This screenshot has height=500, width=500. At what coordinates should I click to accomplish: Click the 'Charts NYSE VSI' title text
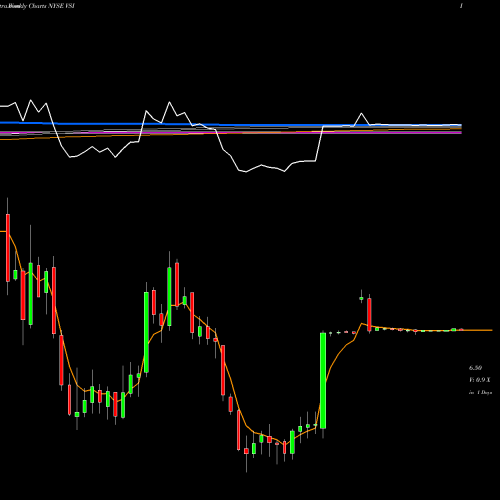coord(52,6)
